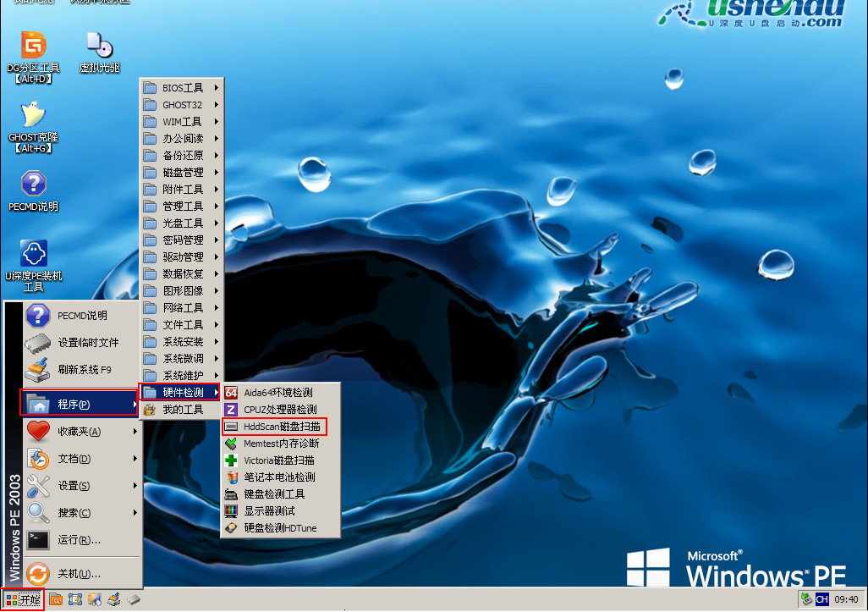Expand the BIOS工具 submenu

click(182, 88)
